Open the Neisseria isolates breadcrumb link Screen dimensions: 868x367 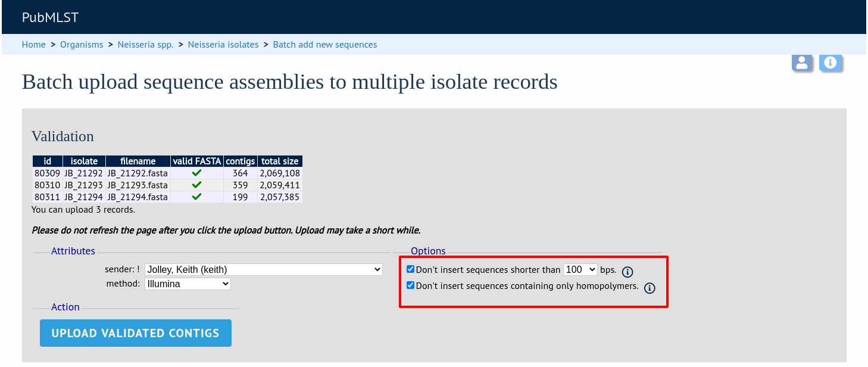[x=223, y=45]
